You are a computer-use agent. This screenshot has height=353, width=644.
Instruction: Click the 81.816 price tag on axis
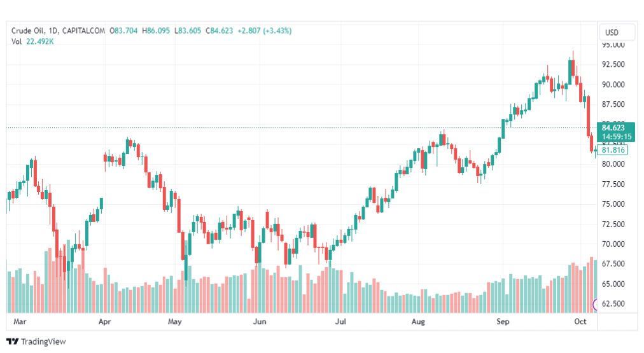click(612, 150)
